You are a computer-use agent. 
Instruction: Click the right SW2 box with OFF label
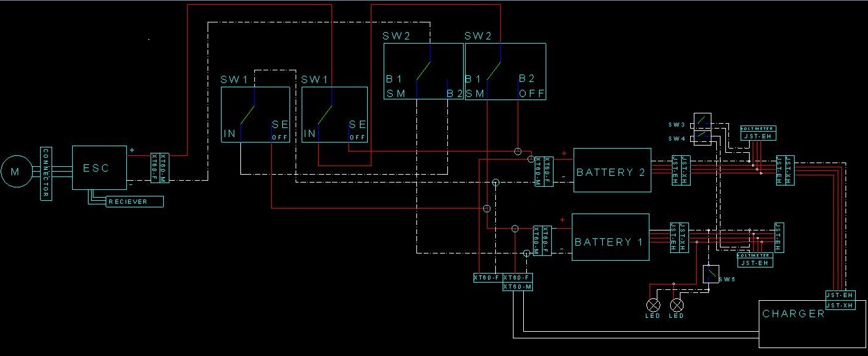[505, 71]
